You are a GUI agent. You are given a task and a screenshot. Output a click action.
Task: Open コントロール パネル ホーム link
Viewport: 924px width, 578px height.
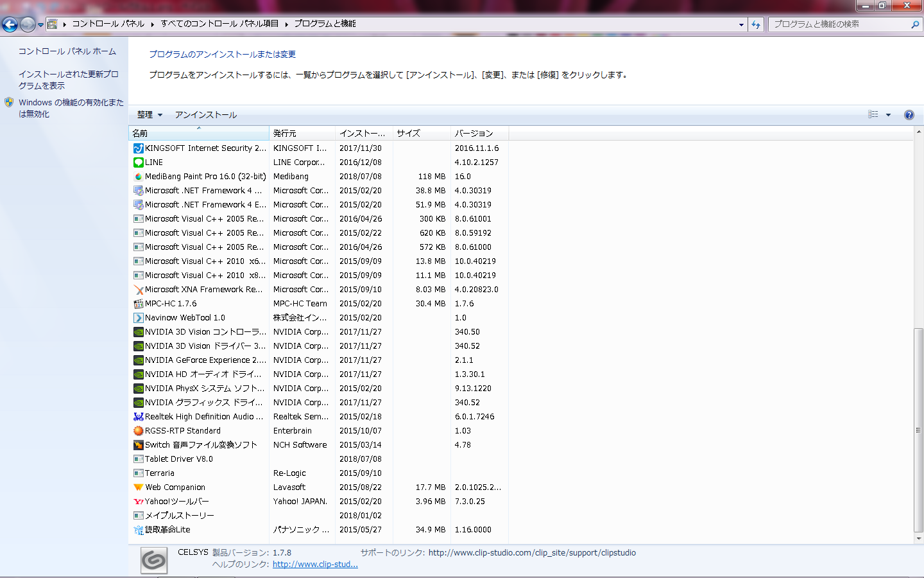[67, 51]
